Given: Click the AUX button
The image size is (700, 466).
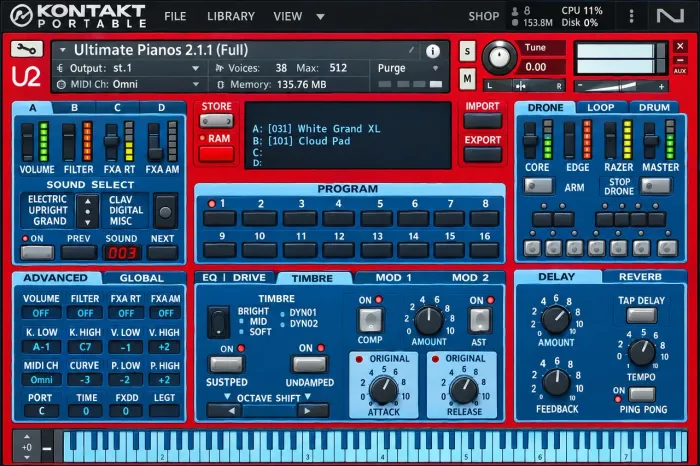Looking at the screenshot, I should click(679, 71).
